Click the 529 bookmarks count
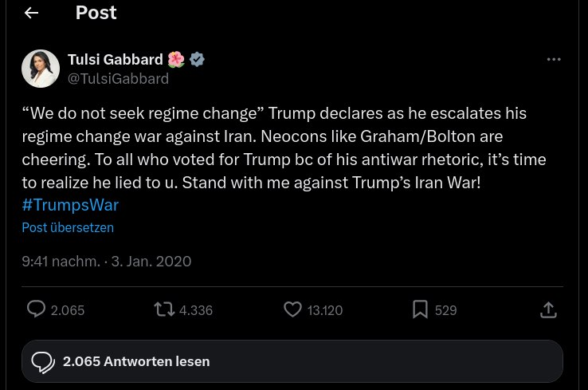The image size is (588, 390). [446, 310]
